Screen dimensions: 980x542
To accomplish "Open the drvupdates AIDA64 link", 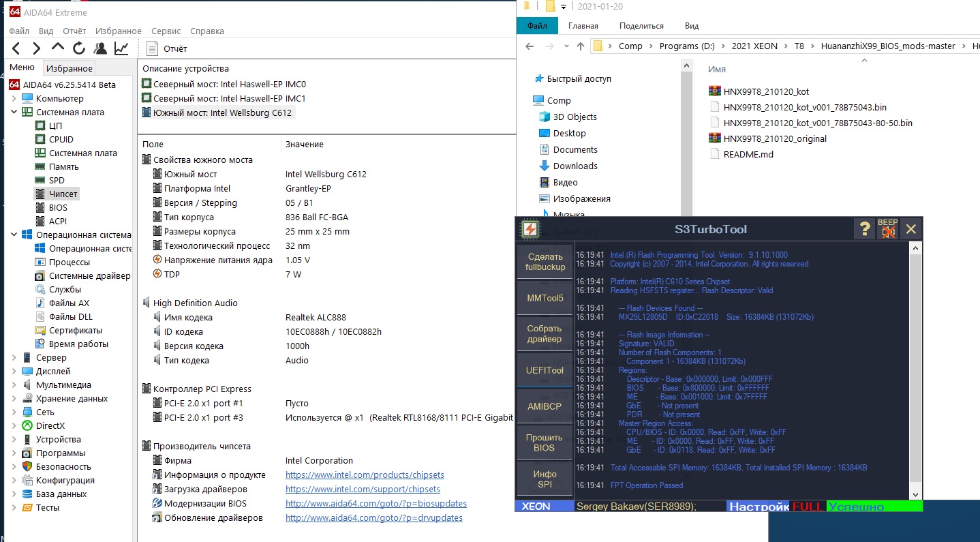I will (374, 517).
